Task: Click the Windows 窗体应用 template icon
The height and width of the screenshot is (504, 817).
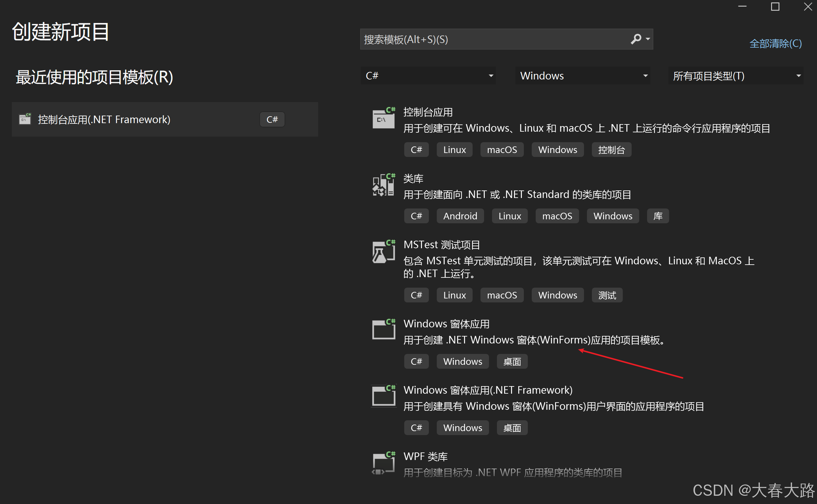Action: coord(383,329)
